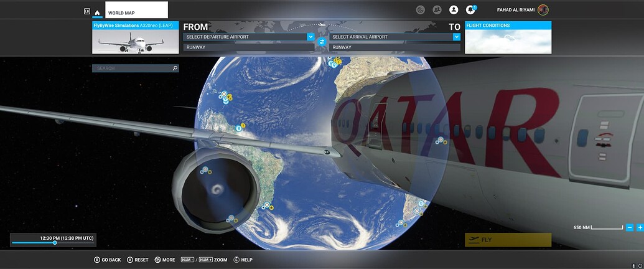This screenshot has height=269, width=644.
Task: Open the WORLD MAP tab
Action: coord(136,10)
